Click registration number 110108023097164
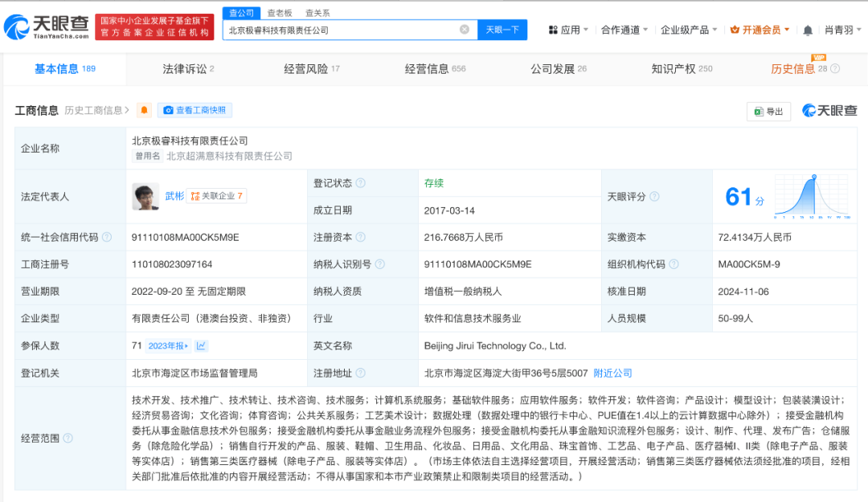The width and height of the screenshot is (868, 502). coord(172,264)
